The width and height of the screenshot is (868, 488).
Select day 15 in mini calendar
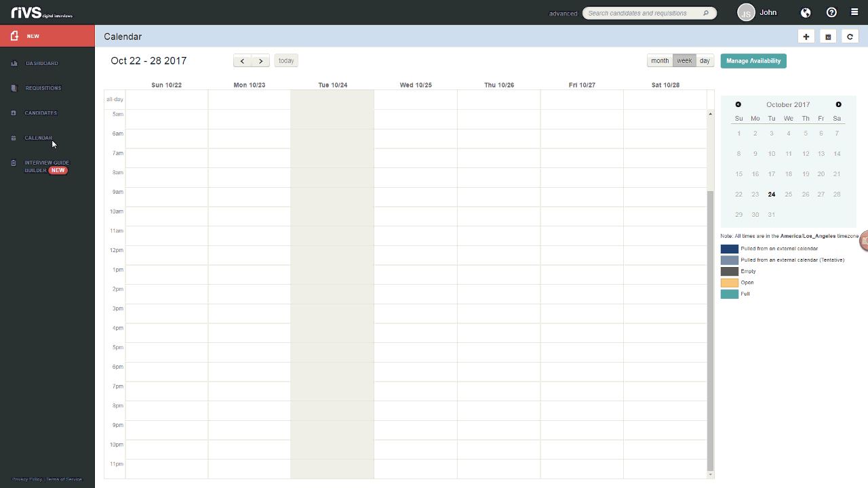739,174
